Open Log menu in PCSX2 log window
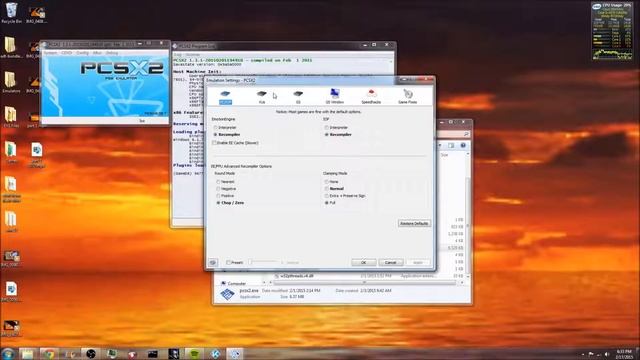The image size is (640, 360). [x=177, y=54]
